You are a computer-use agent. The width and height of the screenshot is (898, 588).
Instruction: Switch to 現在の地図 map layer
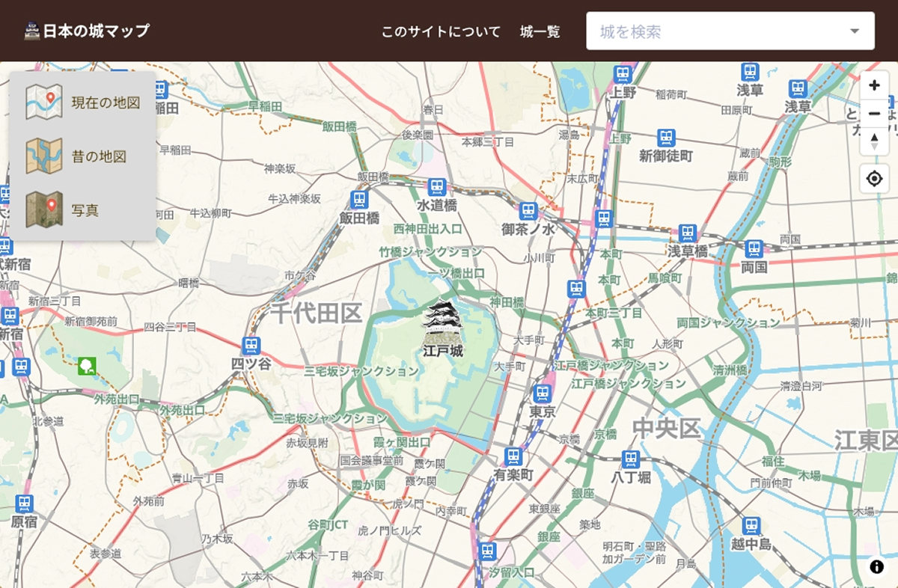83,102
